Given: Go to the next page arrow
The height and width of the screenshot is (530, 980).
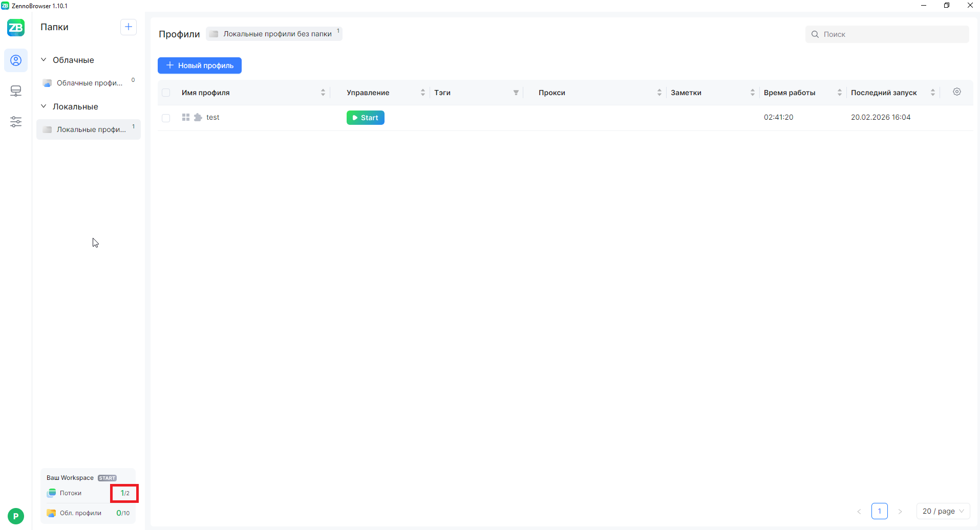Looking at the screenshot, I should 900,511.
